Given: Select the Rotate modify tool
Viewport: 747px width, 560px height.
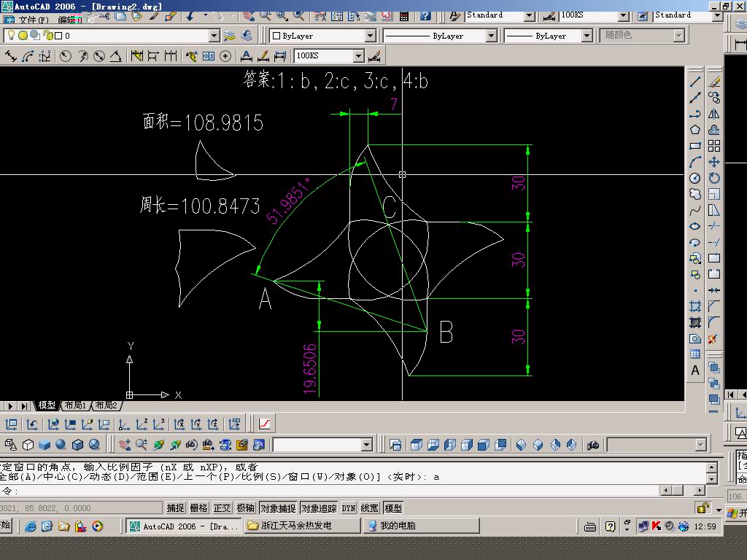Looking at the screenshot, I should pos(714,178).
